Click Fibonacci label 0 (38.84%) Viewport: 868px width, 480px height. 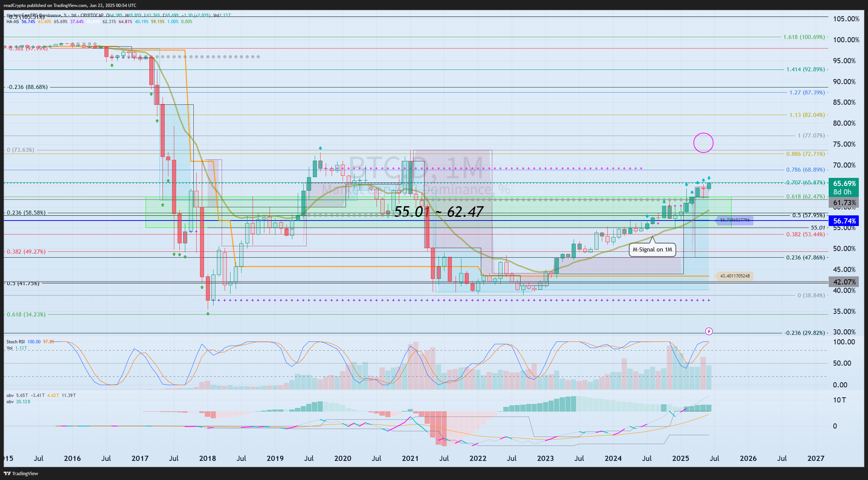811,295
